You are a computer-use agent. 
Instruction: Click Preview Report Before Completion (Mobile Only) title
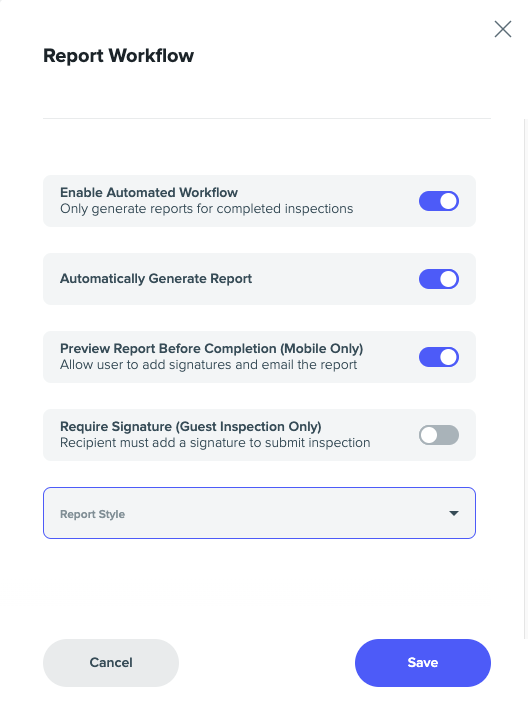(x=212, y=349)
